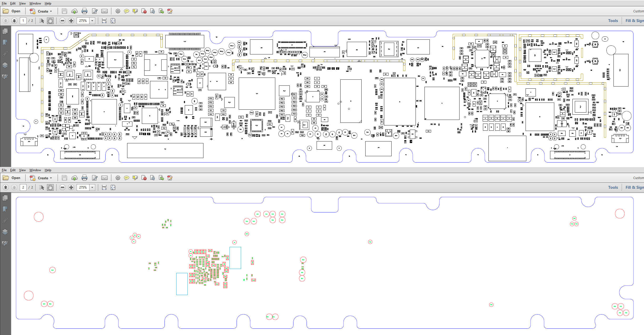
Task: Click red-X document icon in page 1 window
Action: click(144, 11)
